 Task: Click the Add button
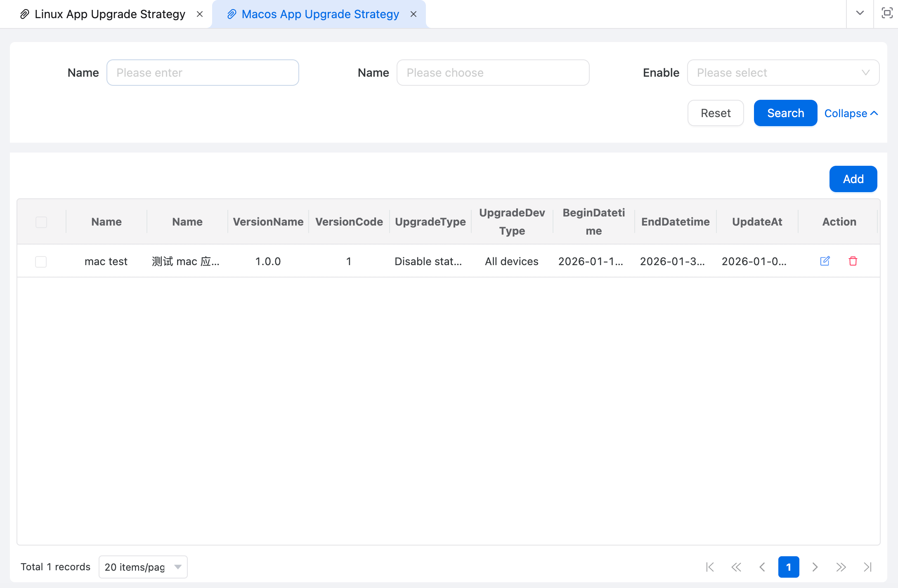pos(853,179)
